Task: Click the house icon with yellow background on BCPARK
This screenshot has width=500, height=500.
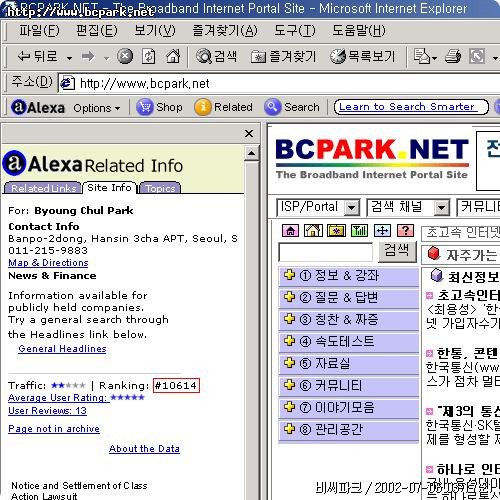Action: (x=313, y=230)
